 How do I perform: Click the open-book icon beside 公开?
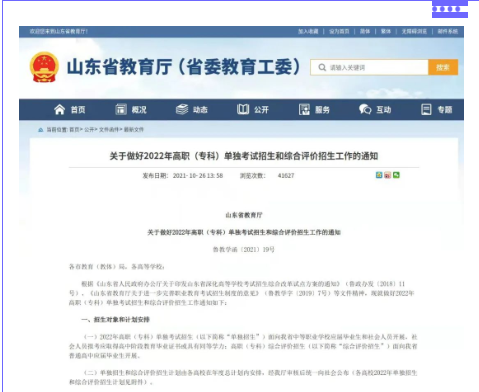[x=243, y=109]
